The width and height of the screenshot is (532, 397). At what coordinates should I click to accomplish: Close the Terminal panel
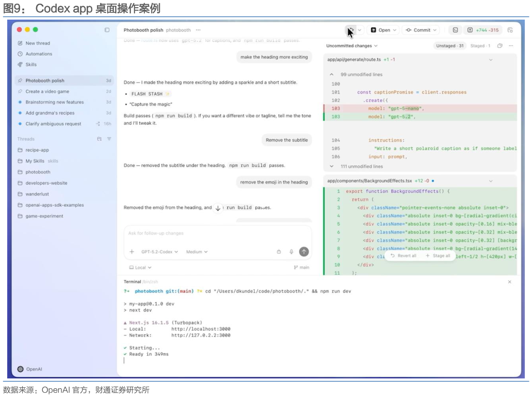(509, 282)
